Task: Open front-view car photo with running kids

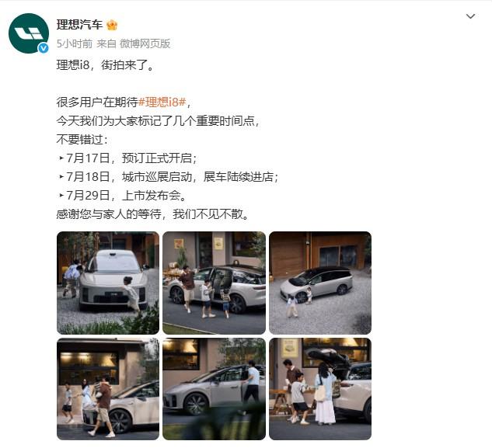Action: (108, 283)
